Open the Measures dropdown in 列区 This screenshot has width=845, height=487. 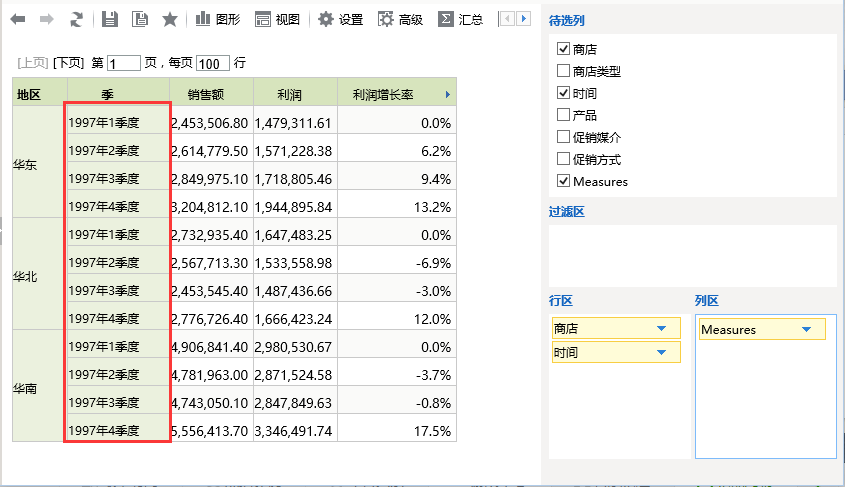(806, 329)
